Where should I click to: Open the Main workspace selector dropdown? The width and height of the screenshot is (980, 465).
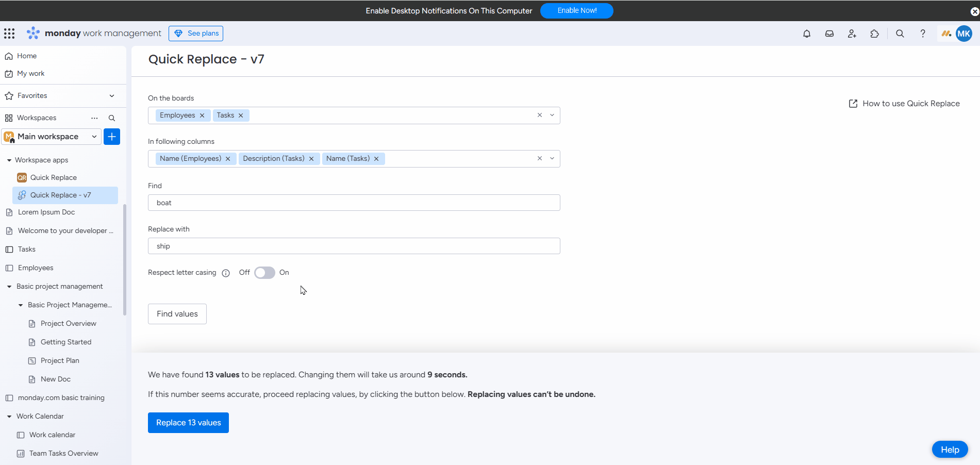pyautogui.click(x=51, y=137)
